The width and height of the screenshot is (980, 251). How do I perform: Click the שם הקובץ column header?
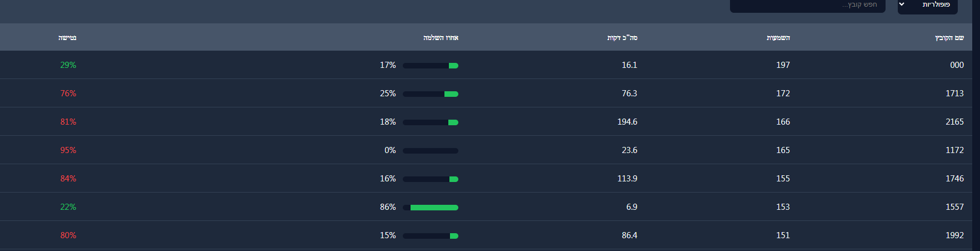(x=949, y=38)
